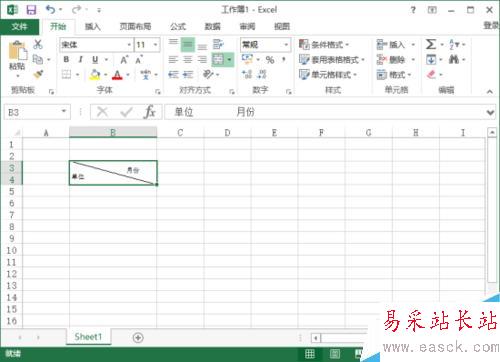Apply red font color A
This screenshot has height=362, width=500.
117,74
